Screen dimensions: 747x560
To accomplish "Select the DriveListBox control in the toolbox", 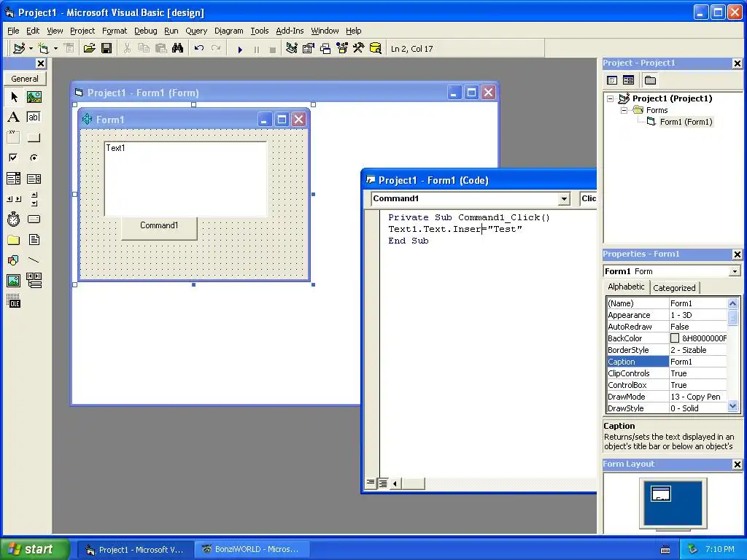I will 34,219.
